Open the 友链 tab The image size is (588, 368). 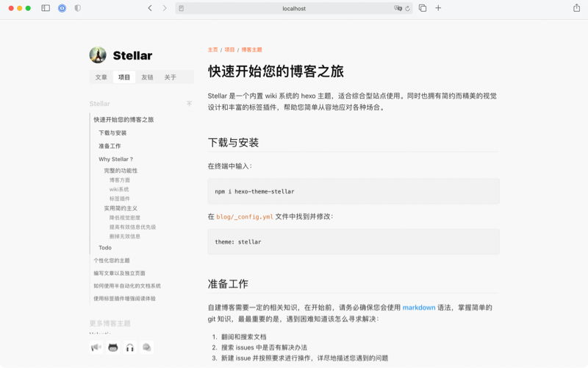[x=147, y=77]
